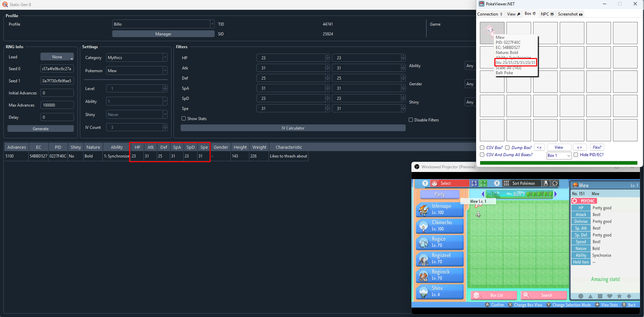Check the Dump Box? option
644x317 pixels.
tap(507, 147)
